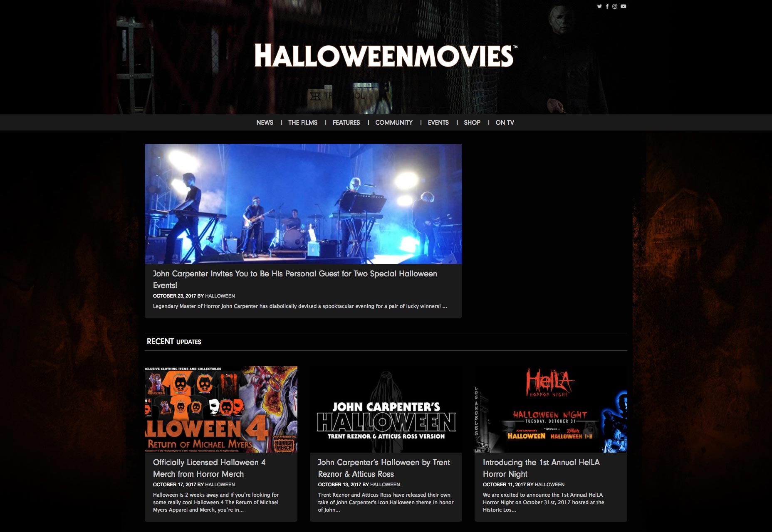Click HALLOWEEN author on October 23 post
Viewport: 772px width, 532px height.
(220, 296)
